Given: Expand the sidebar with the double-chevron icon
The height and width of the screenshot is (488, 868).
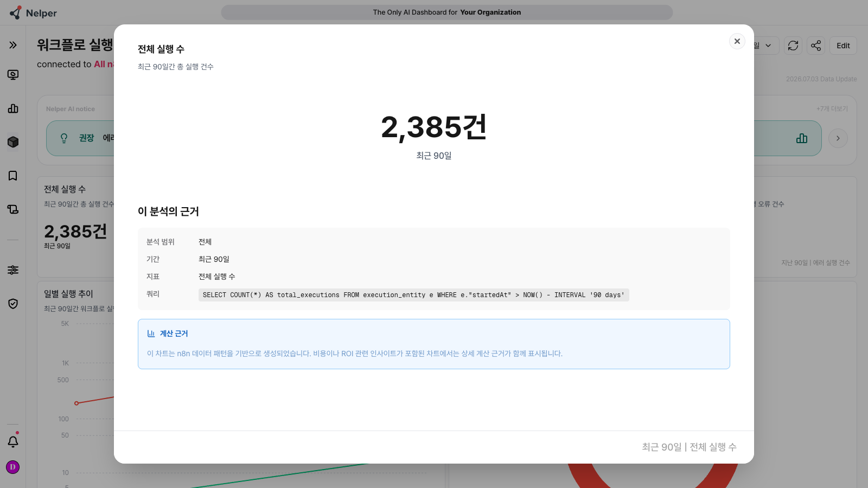Looking at the screenshot, I should point(13,45).
